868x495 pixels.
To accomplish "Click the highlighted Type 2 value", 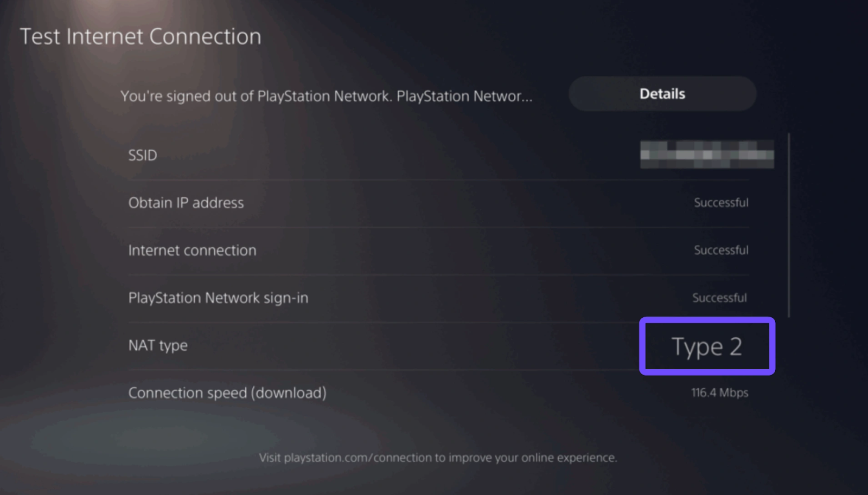I will [706, 346].
